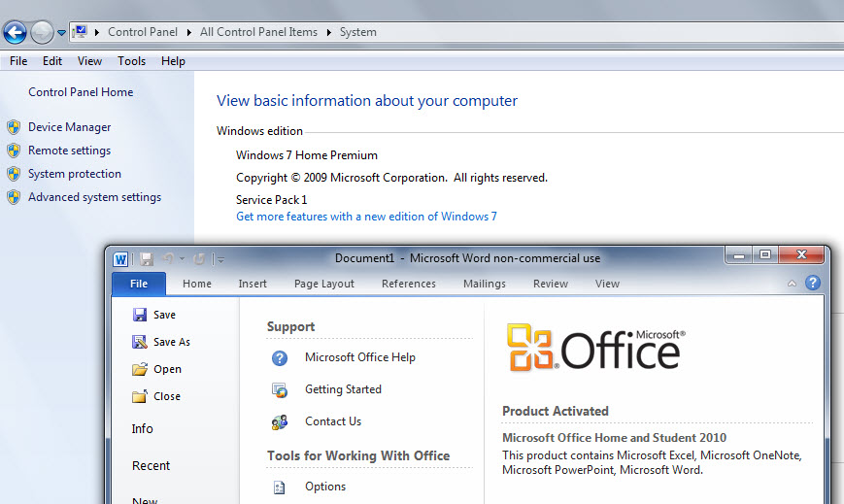Open the Edit menu in Control Panel
The height and width of the screenshot is (504, 844).
(52, 61)
